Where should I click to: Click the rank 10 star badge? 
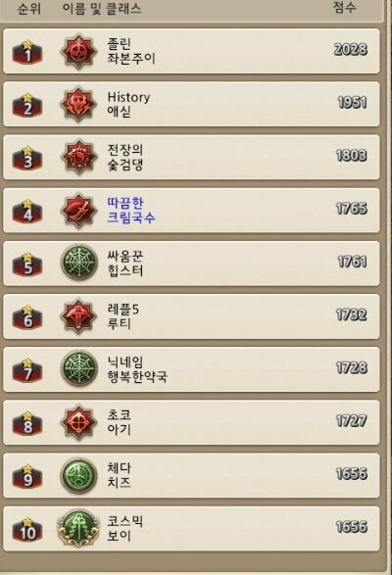(x=27, y=529)
